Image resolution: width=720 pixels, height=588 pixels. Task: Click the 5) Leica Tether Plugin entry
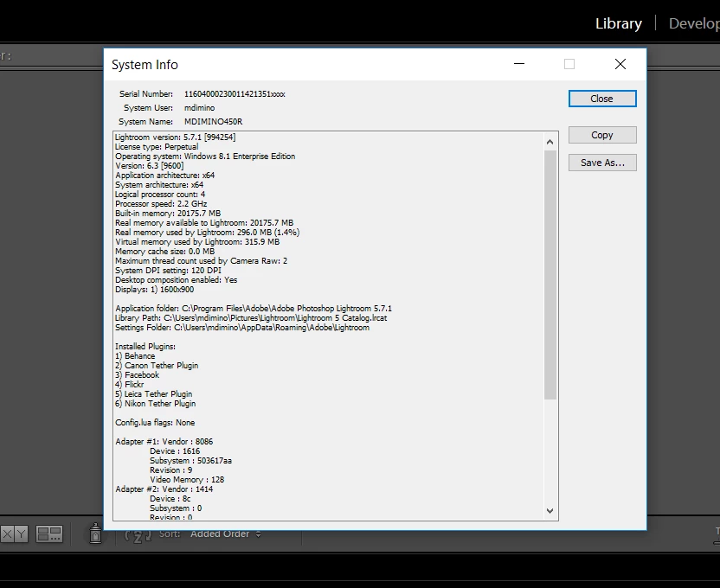click(x=153, y=394)
